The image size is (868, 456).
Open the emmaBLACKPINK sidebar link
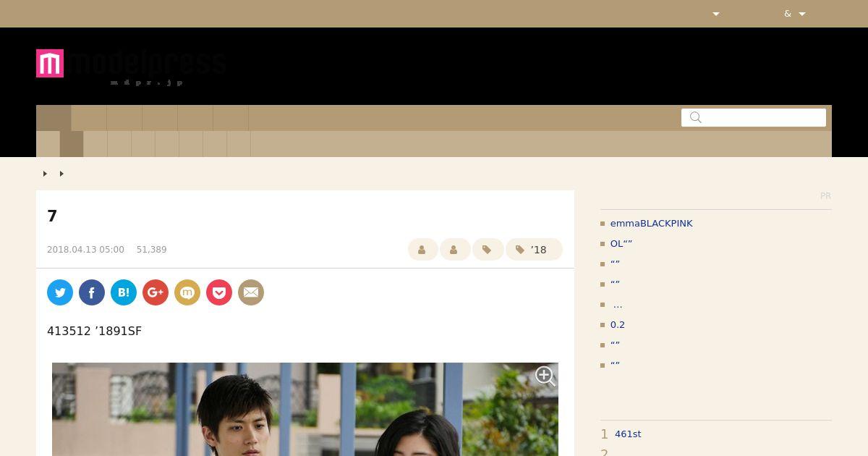pos(651,224)
